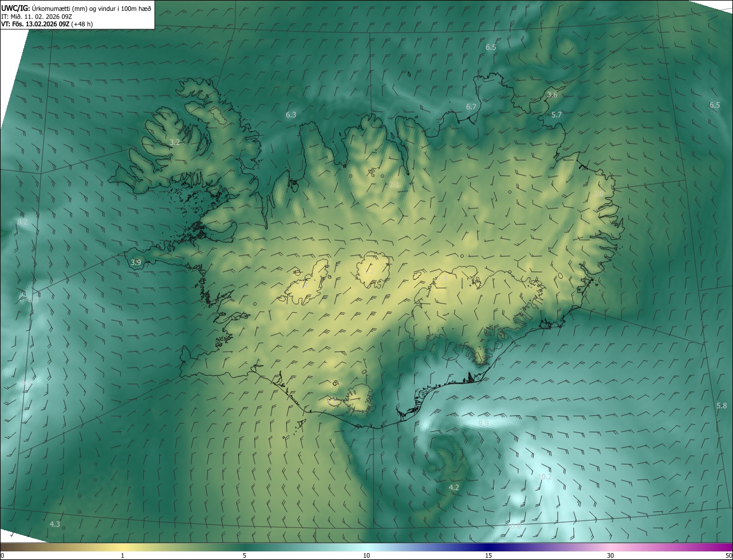The width and height of the screenshot is (733, 560).
Task: Click the 6.7 value label on the map
Action: pyautogui.click(x=471, y=107)
